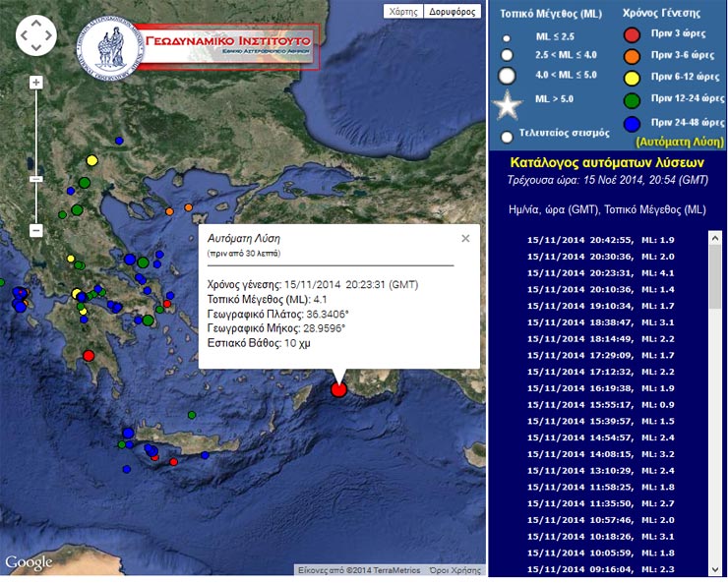
Task: Select the red marker on southern Crete coast
Action: click(x=174, y=462)
